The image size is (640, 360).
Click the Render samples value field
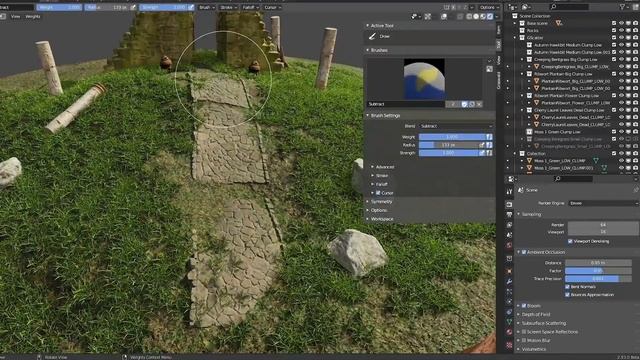pyautogui.click(x=603, y=224)
